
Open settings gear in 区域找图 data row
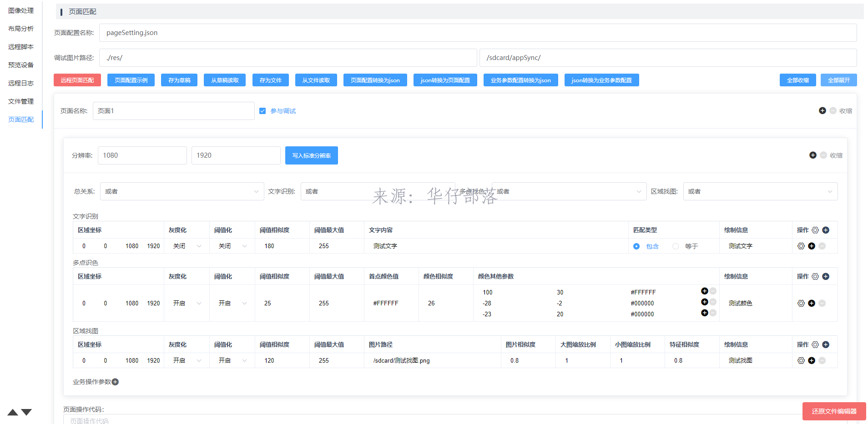point(801,360)
